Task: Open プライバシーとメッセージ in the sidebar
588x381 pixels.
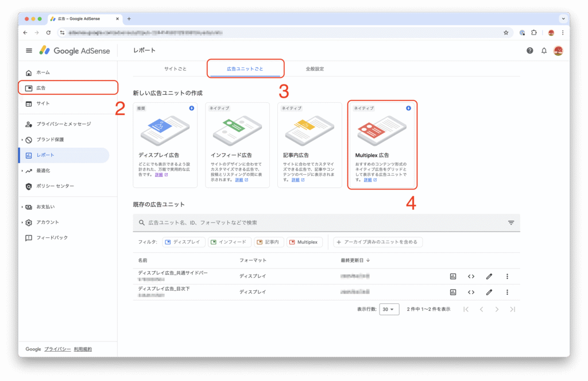Action: (63, 124)
